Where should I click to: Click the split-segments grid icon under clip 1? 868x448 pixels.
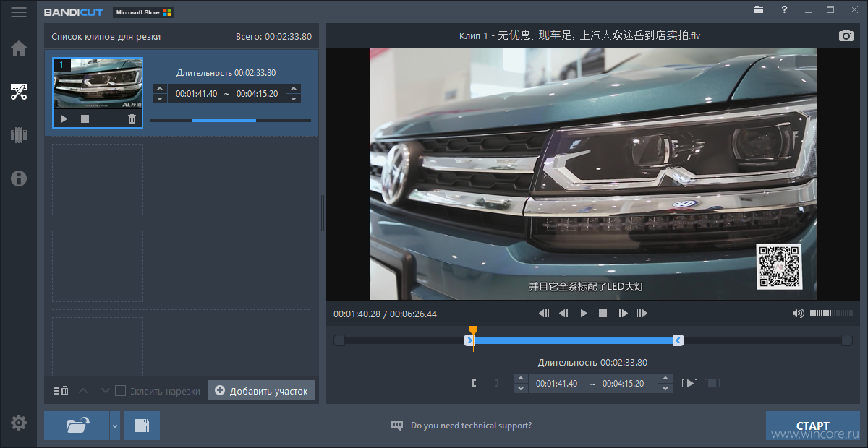(85, 119)
